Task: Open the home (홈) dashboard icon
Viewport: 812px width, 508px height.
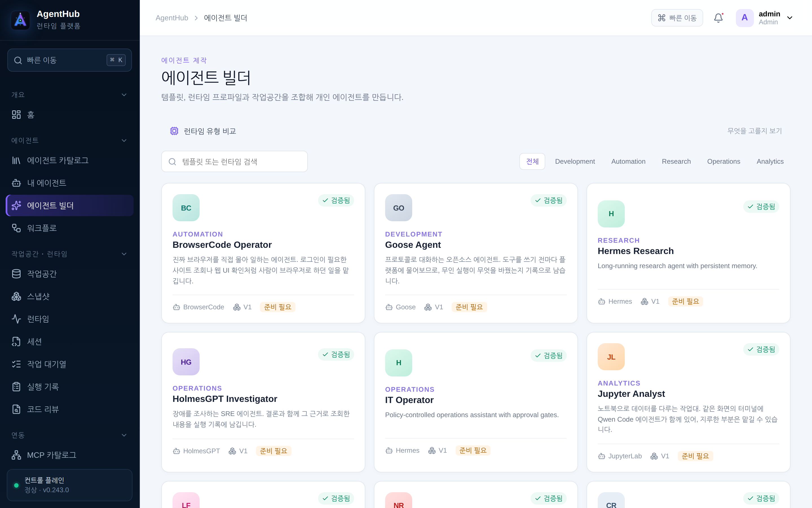Action: click(16, 115)
